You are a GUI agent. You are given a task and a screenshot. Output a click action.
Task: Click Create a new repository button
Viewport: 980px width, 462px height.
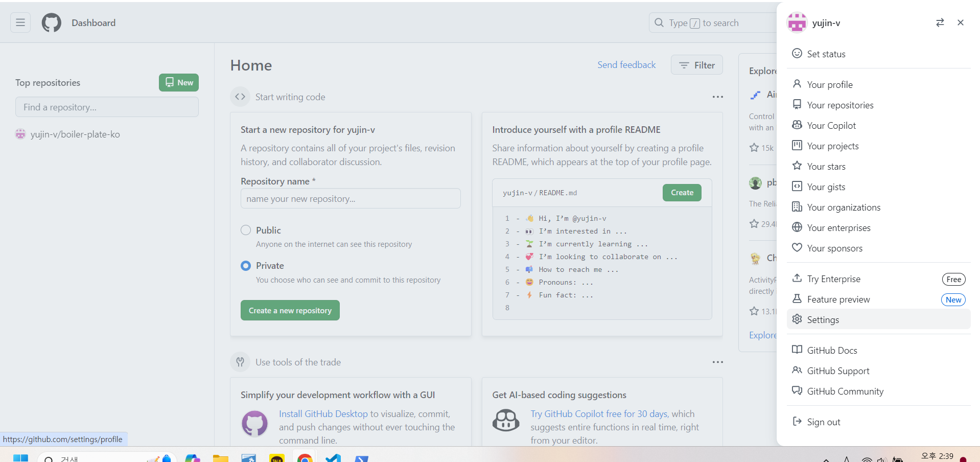[x=290, y=310]
